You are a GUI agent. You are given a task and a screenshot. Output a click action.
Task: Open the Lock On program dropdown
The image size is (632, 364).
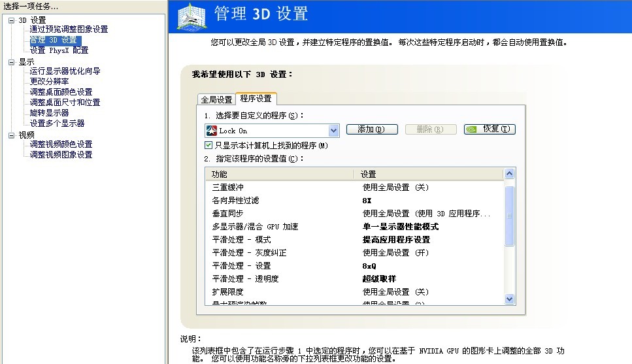[333, 131]
